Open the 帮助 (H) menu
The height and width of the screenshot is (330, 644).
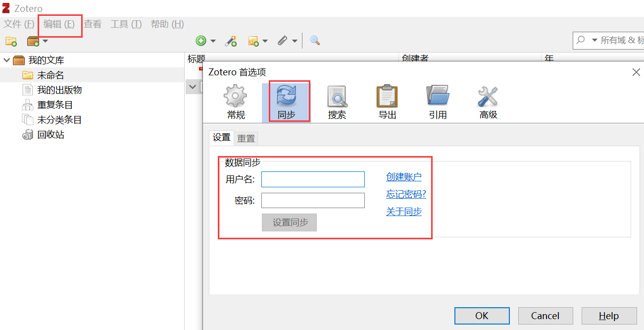(167, 24)
